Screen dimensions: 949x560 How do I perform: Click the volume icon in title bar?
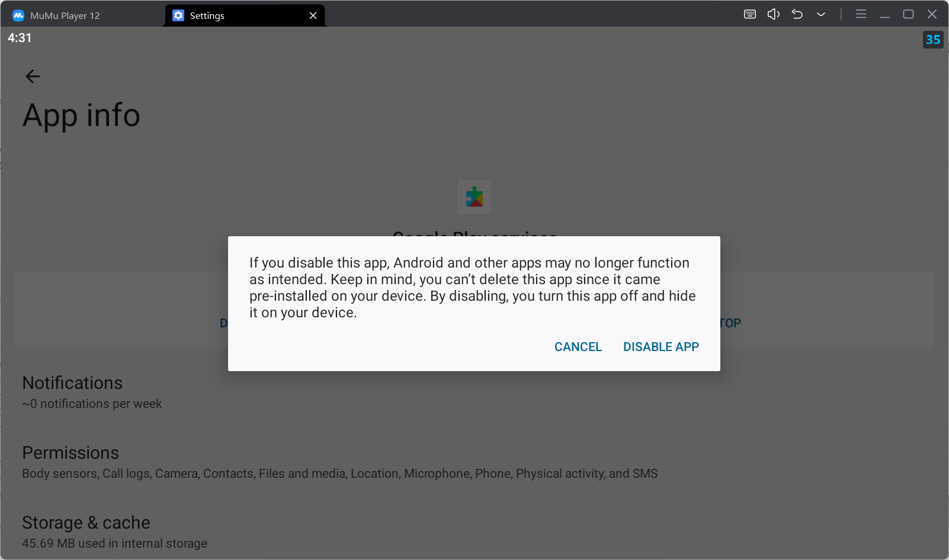[773, 14]
